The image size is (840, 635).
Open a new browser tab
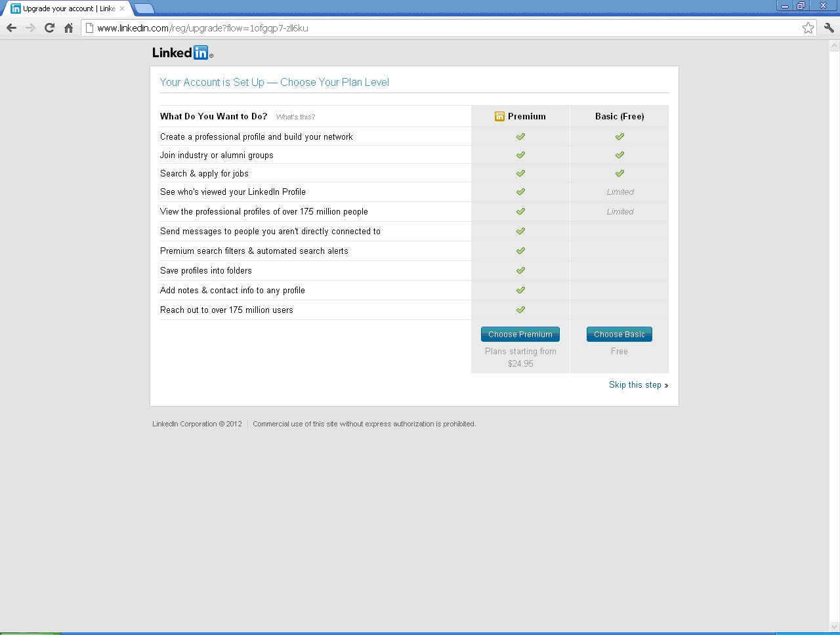click(144, 9)
